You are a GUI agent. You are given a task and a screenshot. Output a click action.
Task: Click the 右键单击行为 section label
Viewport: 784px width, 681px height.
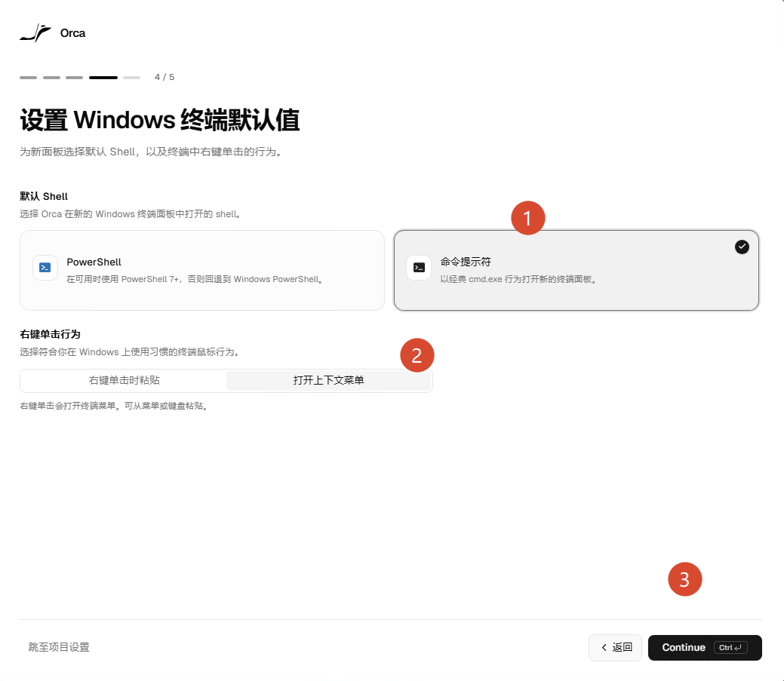click(50, 334)
